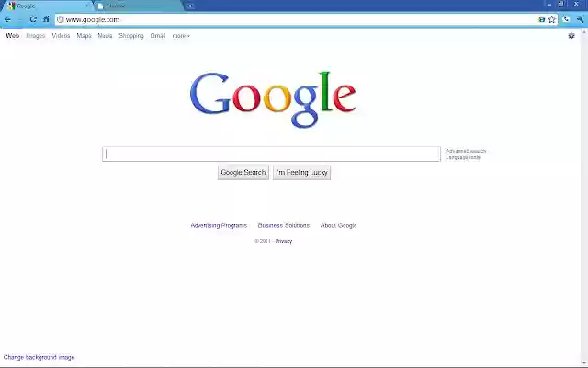Open a new tab with the plus button
This screenshot has height=368, width=588.
click(190, 6)
